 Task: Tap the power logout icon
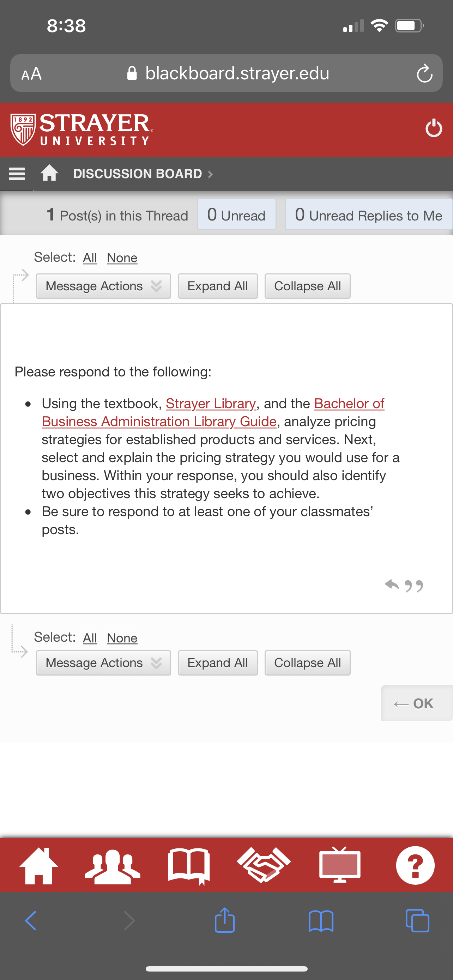click(x=434, y=128)
